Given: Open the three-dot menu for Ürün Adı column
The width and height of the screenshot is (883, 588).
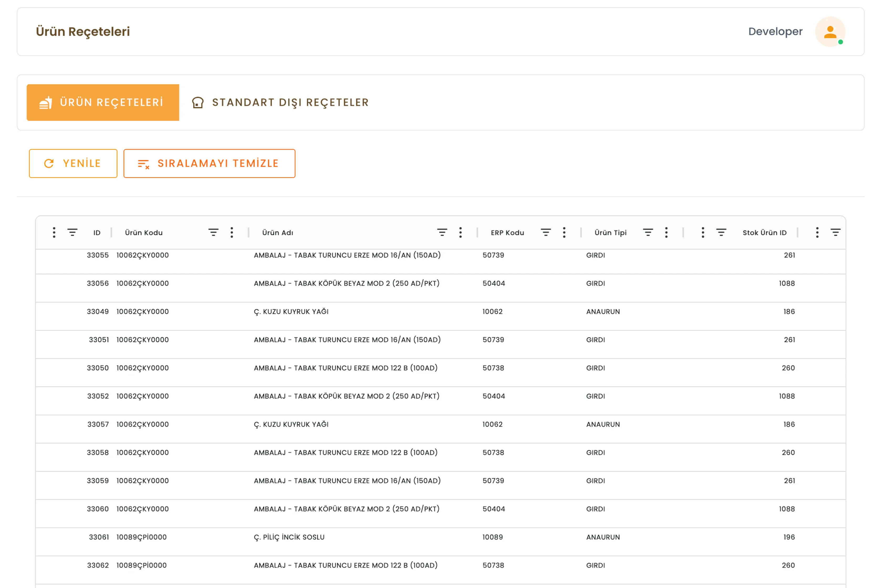Looking at the screenshot, I should [x=460, y=233].
